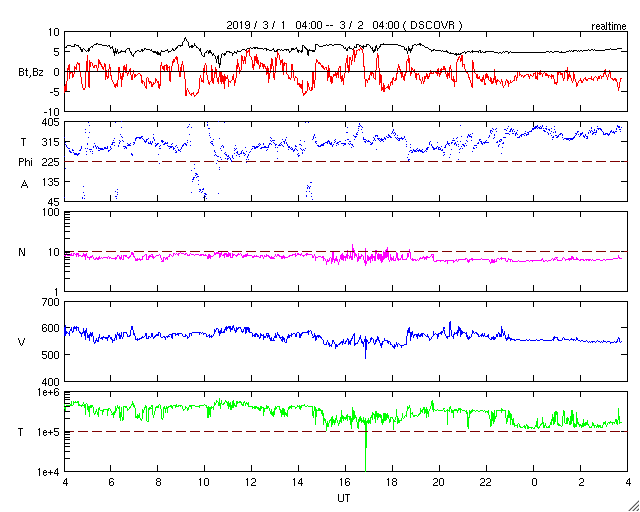Click the 1e+4 temperature tick

pyautogui.click(x=49, y=472)
